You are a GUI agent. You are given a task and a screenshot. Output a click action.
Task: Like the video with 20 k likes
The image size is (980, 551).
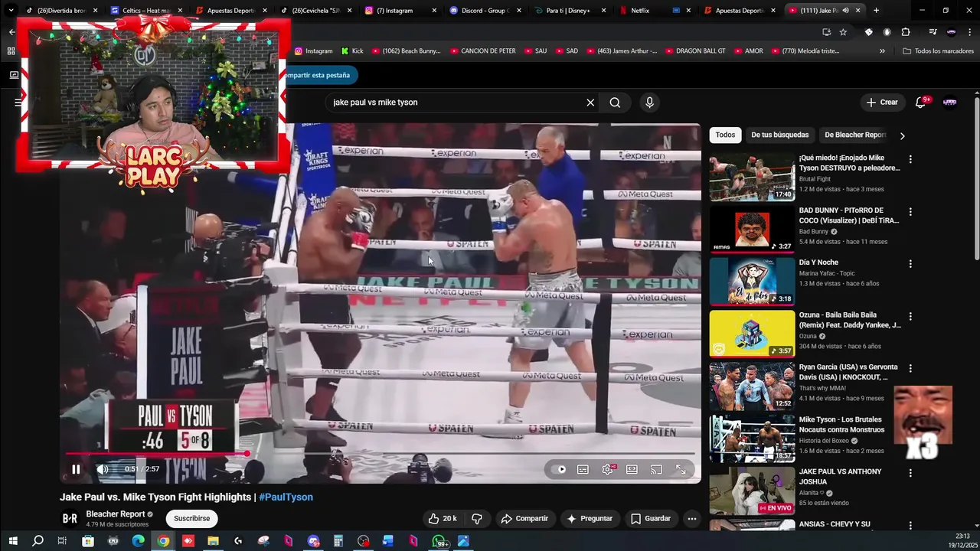(442, 518)
